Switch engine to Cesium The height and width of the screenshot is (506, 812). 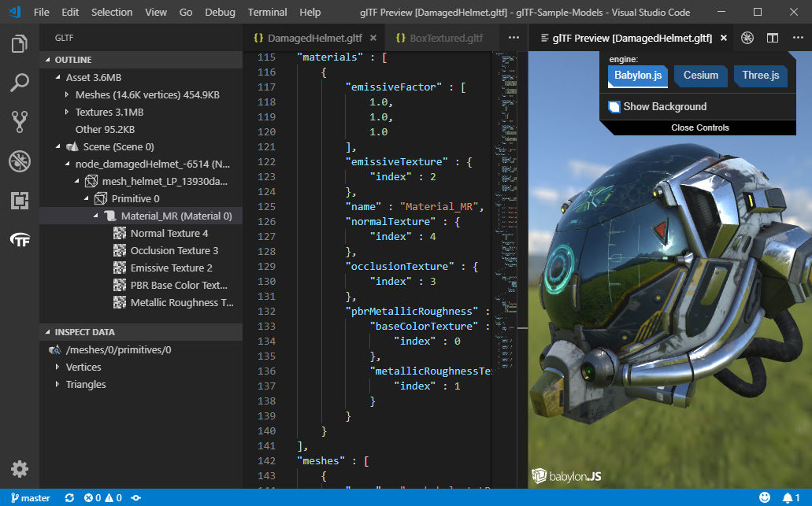pyautogui.click(x=701, y=76)
